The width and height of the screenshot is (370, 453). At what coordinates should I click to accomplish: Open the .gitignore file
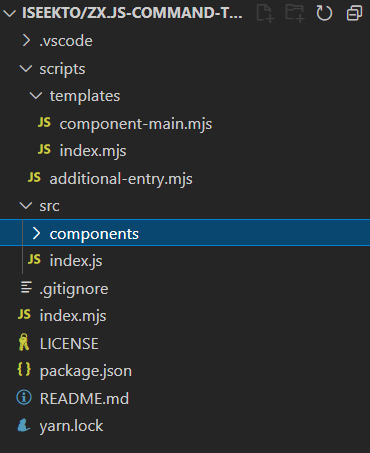click(x=74, y=289)
